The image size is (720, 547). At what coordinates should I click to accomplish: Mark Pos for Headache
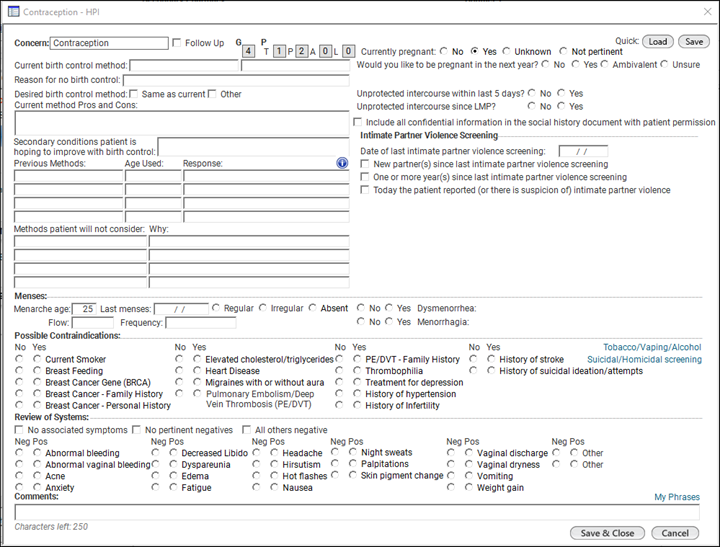[274, 452]
